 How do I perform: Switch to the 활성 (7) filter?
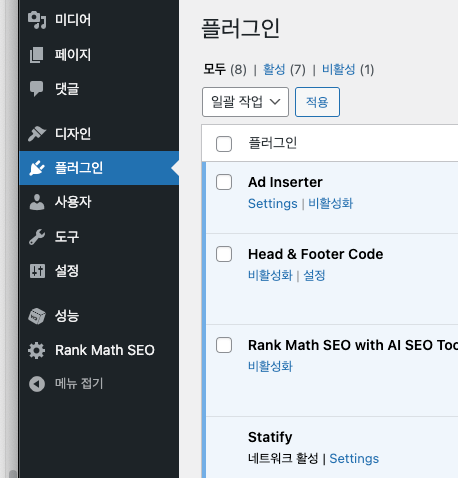[x=284, y=70]
